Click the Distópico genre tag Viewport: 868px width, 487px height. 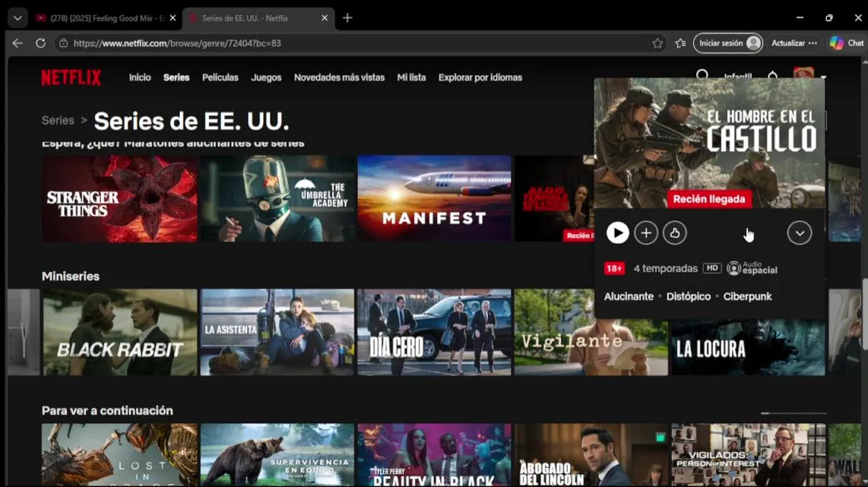tap(688, 296)
